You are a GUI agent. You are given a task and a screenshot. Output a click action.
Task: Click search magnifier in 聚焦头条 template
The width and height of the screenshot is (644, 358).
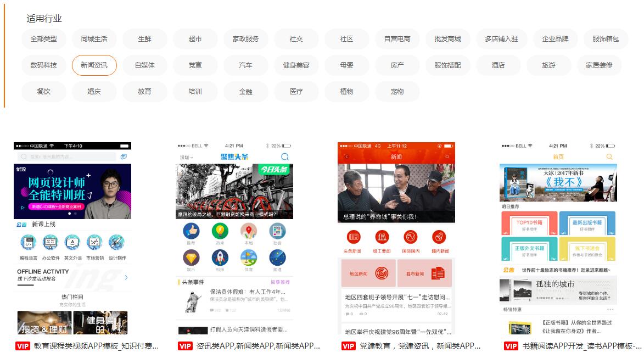pos(284,157)
